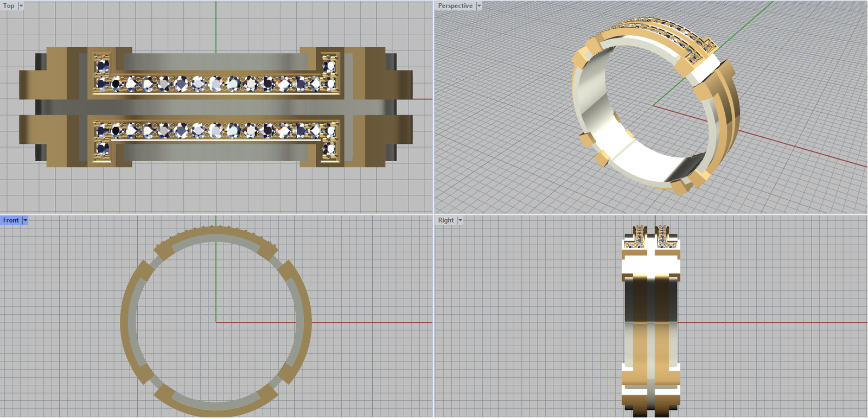Click the bottom-right corner gem in Top view
This screenshot has width=868, height=419.
point(329,149)
